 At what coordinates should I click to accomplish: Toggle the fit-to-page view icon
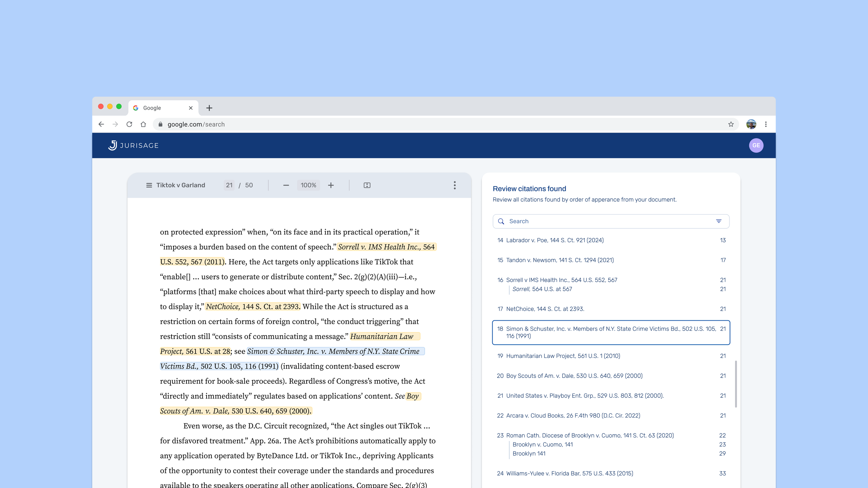(x=367, y=185)
